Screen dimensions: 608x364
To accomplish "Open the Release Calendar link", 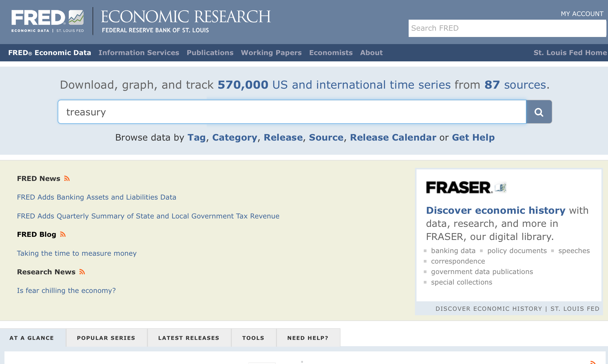I will coord(393,137).
